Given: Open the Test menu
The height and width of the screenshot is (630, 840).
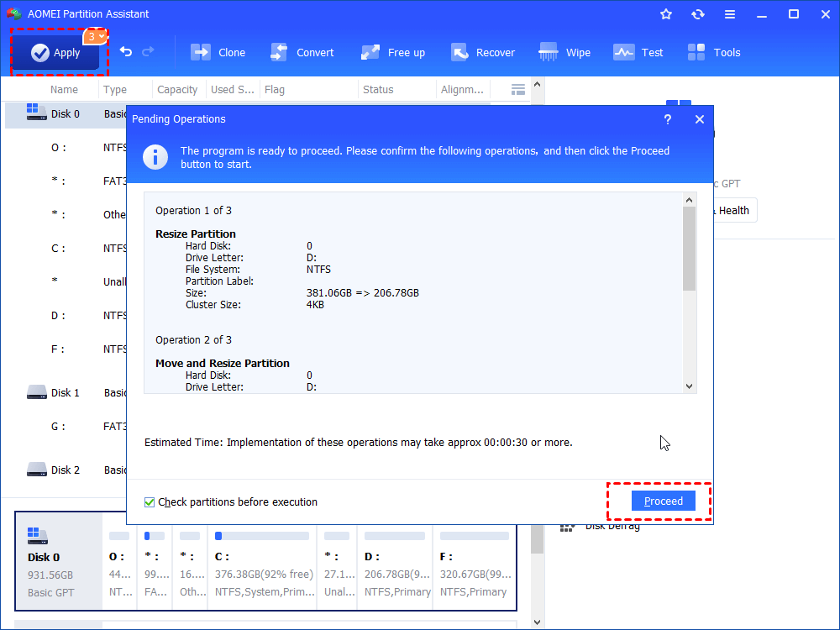Looking at the screenshot, I should (x=638, y=52).
